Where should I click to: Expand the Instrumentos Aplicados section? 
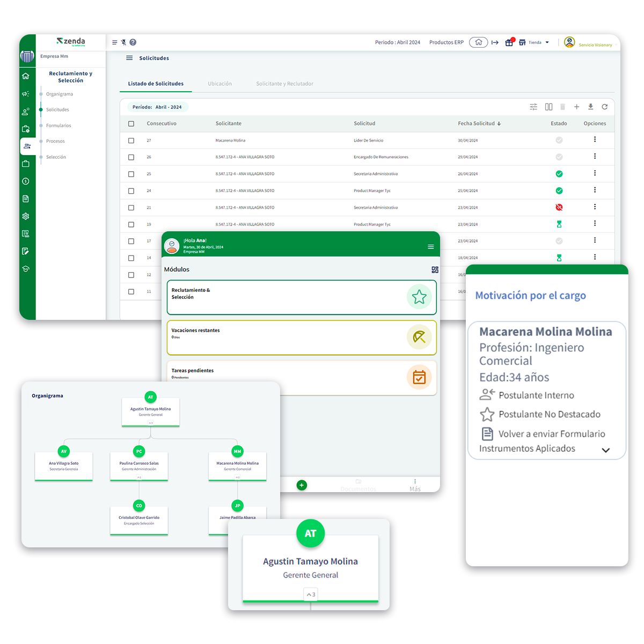tap(605, 450)
